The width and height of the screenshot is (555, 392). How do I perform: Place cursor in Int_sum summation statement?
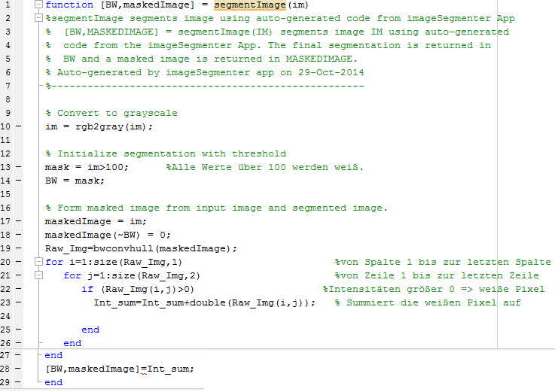(203, 303)
